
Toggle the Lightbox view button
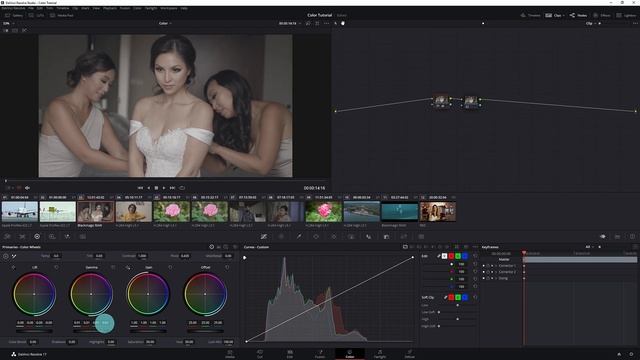[626, 15]
